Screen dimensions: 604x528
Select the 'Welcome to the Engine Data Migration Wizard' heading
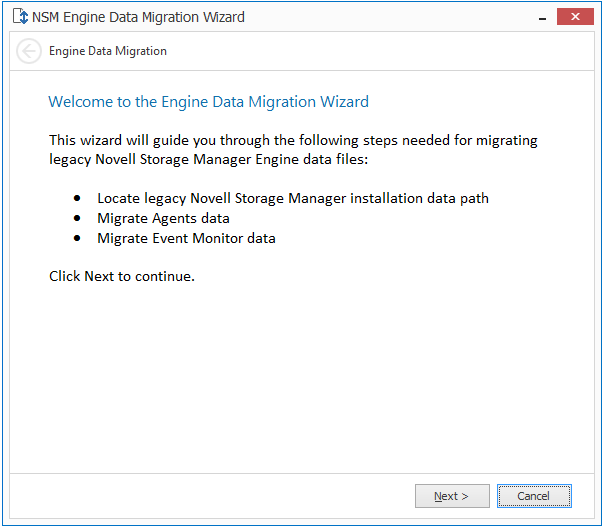(x=208, y=102)
